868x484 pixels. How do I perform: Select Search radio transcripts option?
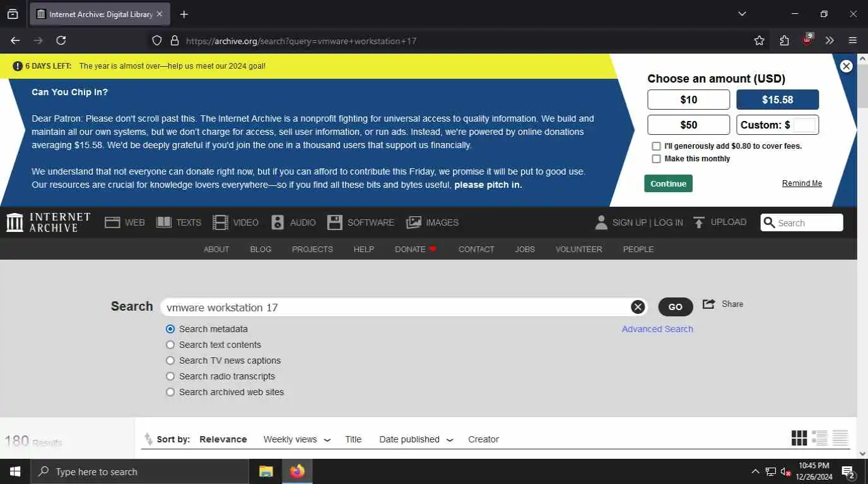tap(170, 376)
